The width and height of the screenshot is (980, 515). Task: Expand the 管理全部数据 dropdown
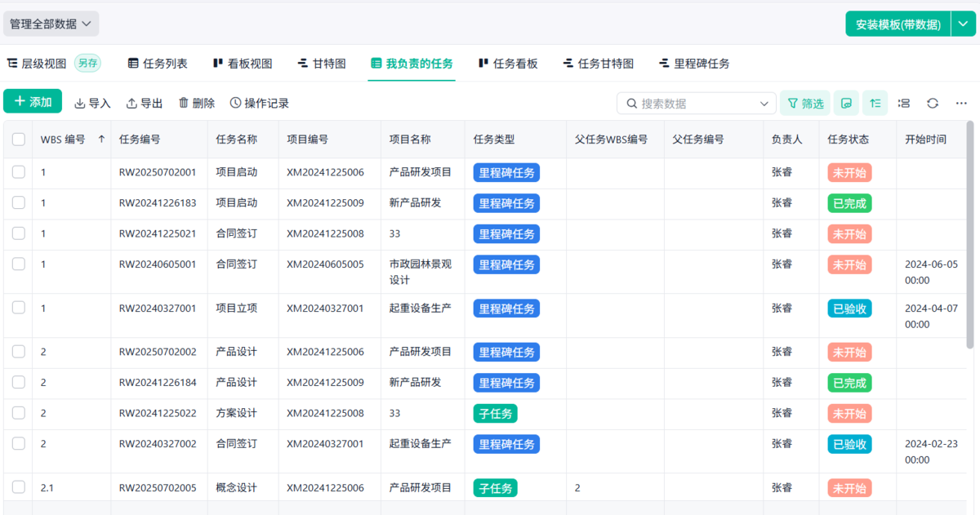[x=51, y=24]
